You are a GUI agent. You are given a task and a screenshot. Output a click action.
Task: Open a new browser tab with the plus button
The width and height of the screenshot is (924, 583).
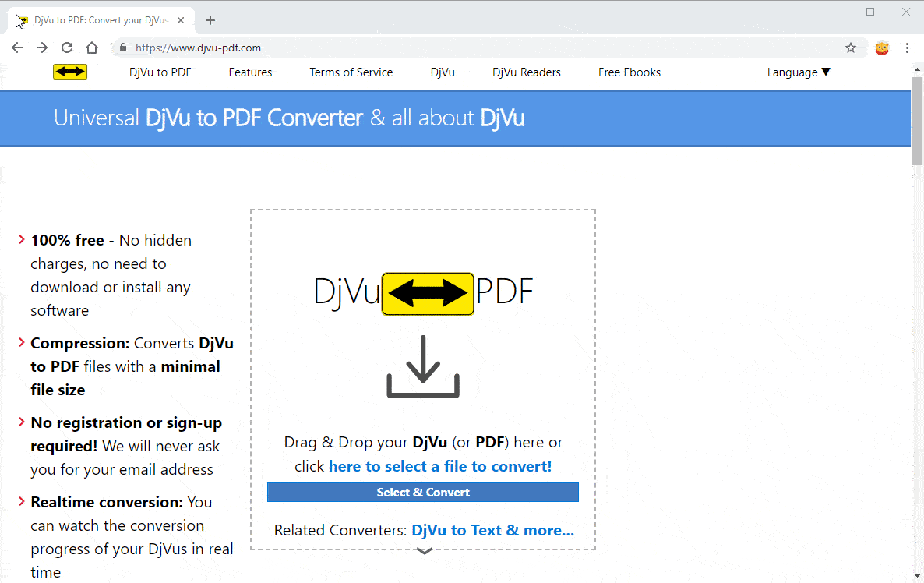tap(210, 19)
